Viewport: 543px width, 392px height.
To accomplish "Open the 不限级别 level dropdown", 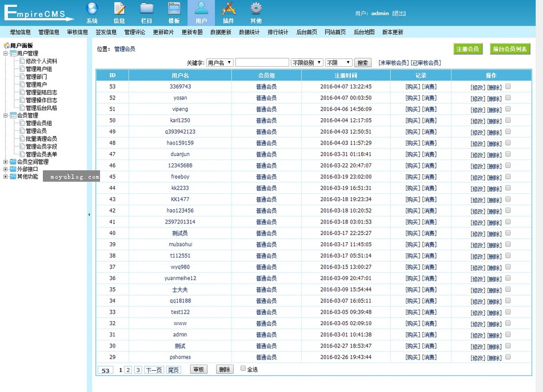I will 306,63.
